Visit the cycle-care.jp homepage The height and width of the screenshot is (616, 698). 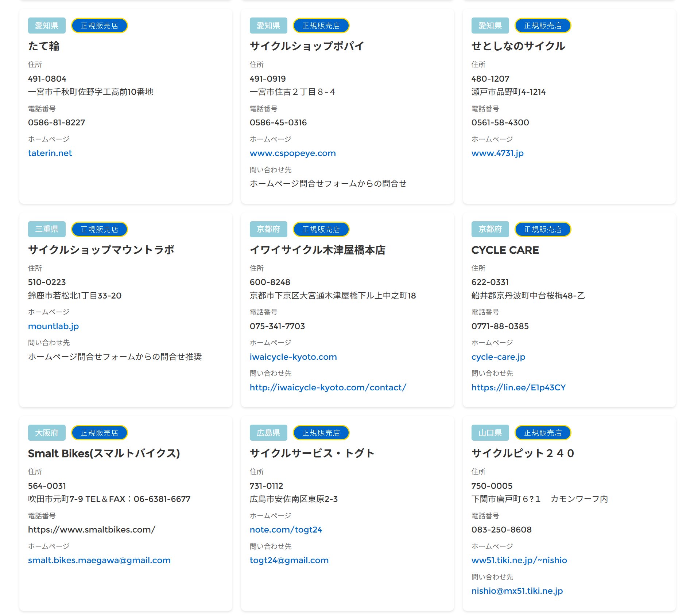498,357
